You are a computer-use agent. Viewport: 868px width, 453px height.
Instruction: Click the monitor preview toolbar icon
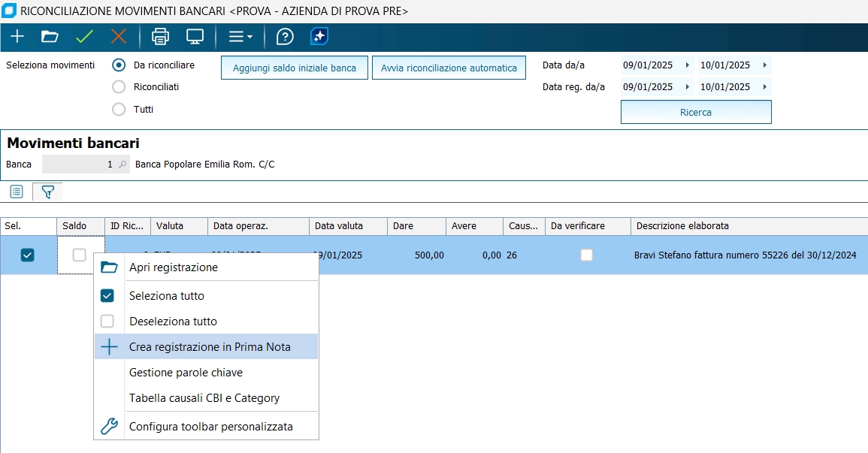coord(195,36)
